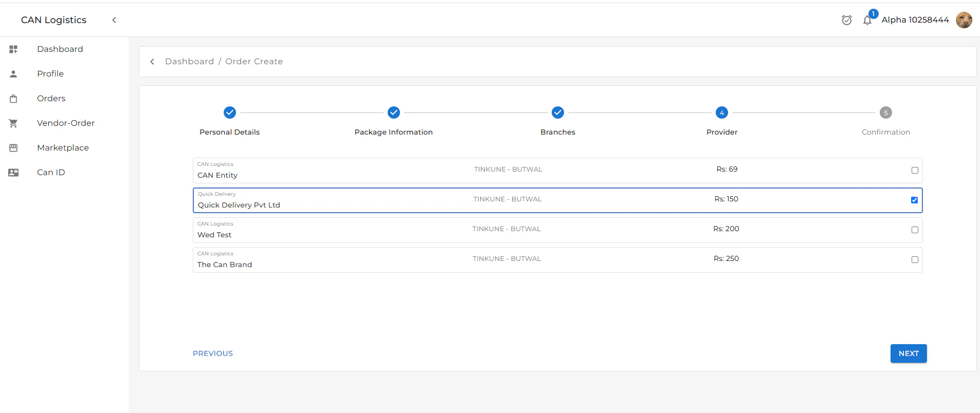
Task: Click the Branches step checkmark
Action: [x=558, y=112]
